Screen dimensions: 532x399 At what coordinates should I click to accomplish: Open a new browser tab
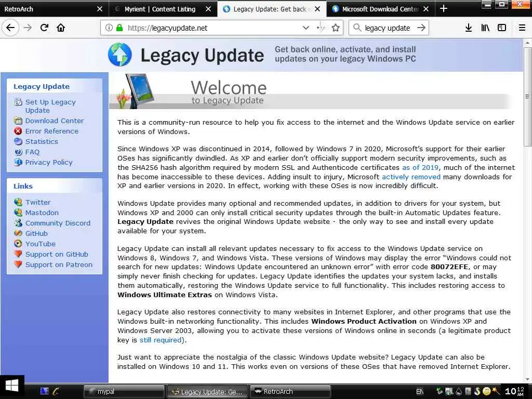click(444, 9)
